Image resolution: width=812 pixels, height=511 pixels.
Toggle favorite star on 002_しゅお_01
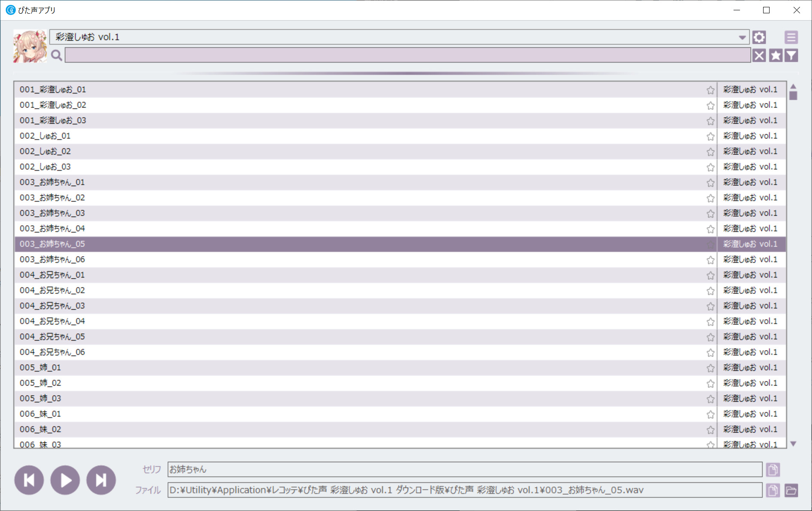710,136
